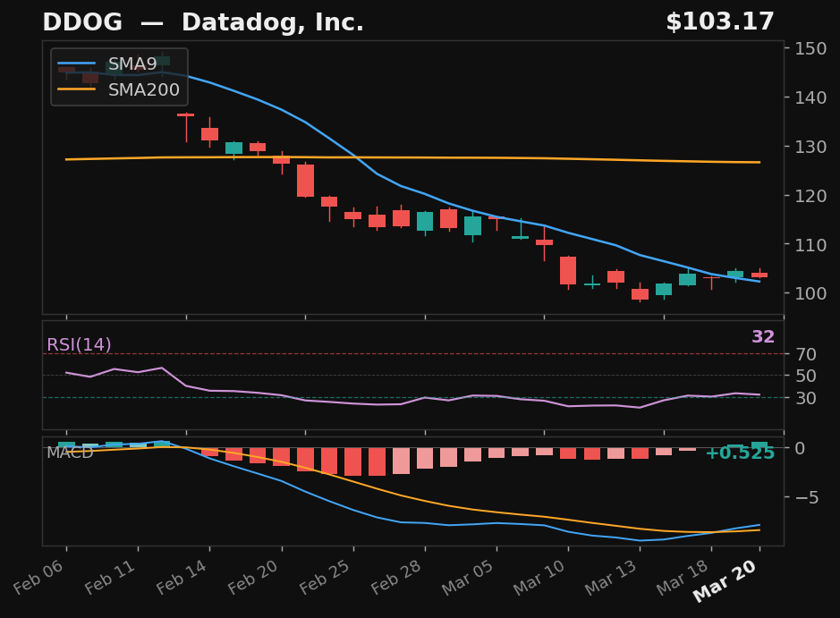Screen dimensions: 840x618
Task: Click the SMA200 legend label
Action: pyautogui.click(x=143, y=89)
